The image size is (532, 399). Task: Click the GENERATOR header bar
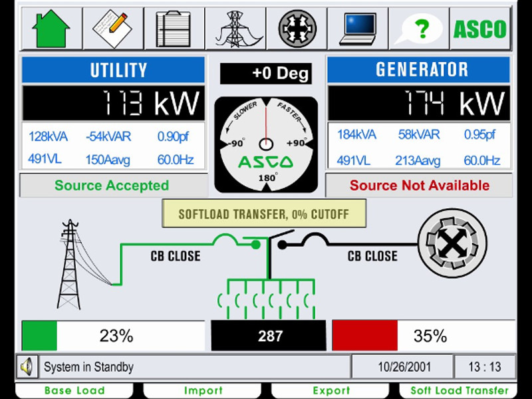(x=419, y=70)
